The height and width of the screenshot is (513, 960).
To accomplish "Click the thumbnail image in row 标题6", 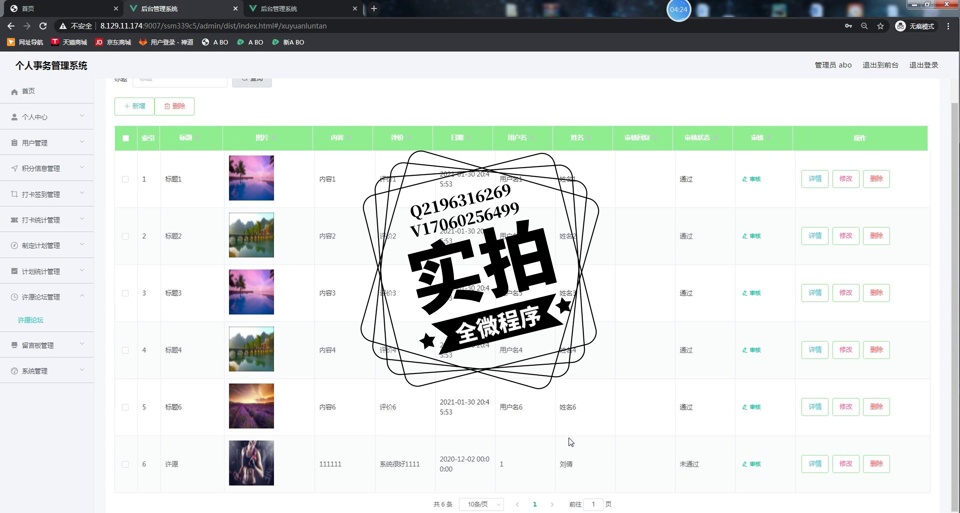I will coord(251,407).
